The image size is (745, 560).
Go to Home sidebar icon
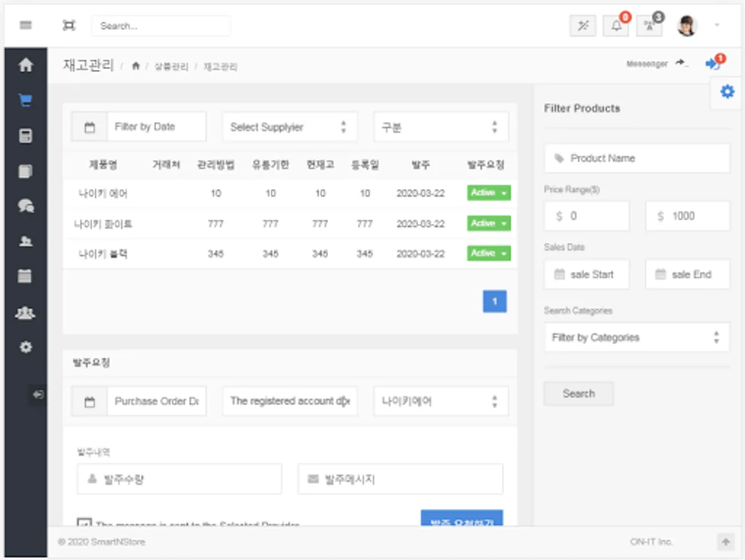click(x=26, y=65)
